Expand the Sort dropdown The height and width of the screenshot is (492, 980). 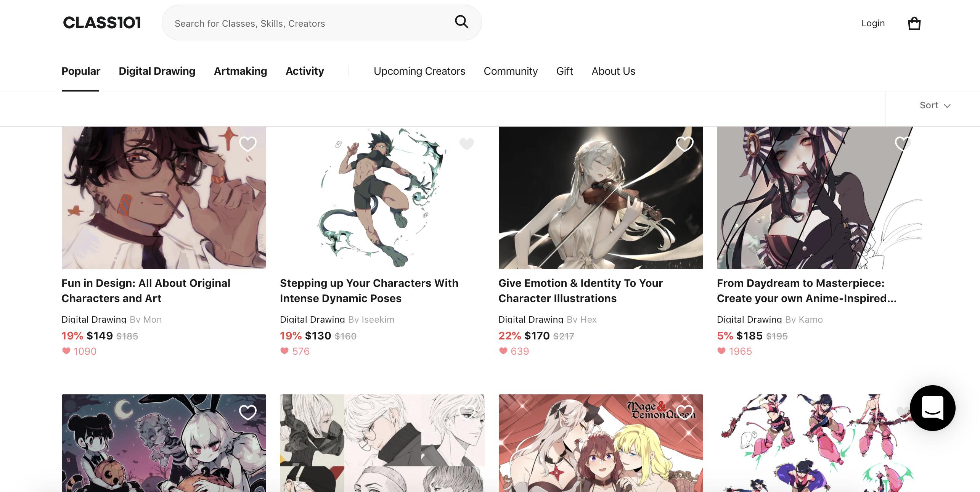pyautogui.click(x=935, y=105)
